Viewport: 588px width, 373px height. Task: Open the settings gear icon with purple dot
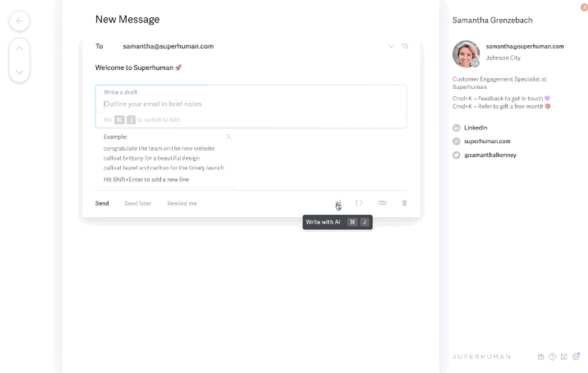(576, 356)
